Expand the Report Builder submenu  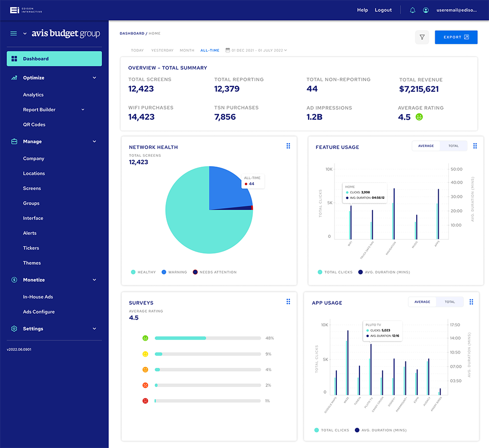click(83, 110)
